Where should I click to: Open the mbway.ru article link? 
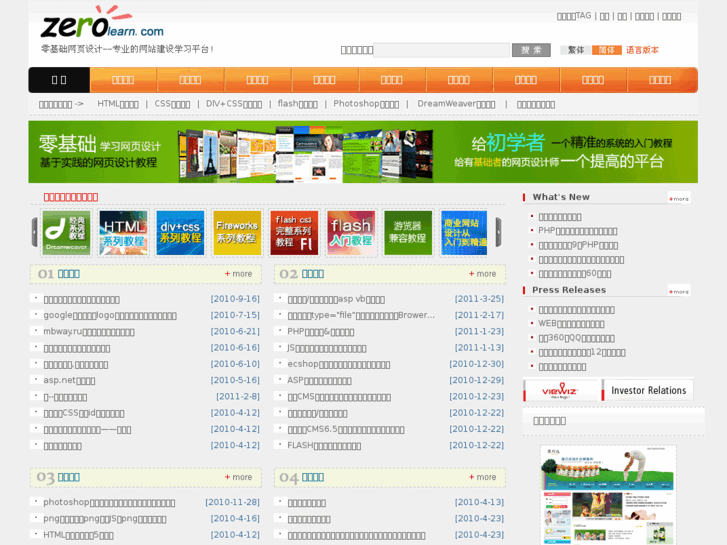coord(89,332)
